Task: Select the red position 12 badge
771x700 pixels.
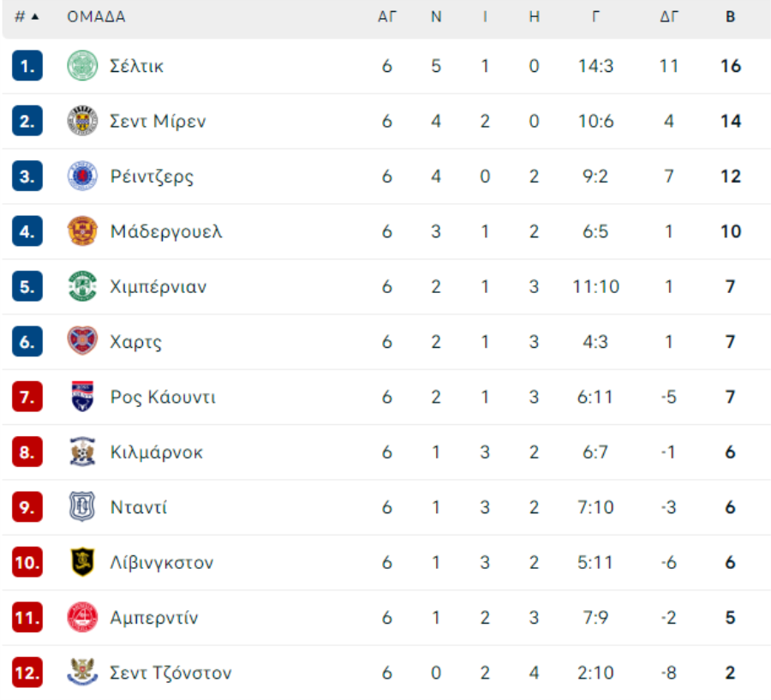Action: [27, 672]
